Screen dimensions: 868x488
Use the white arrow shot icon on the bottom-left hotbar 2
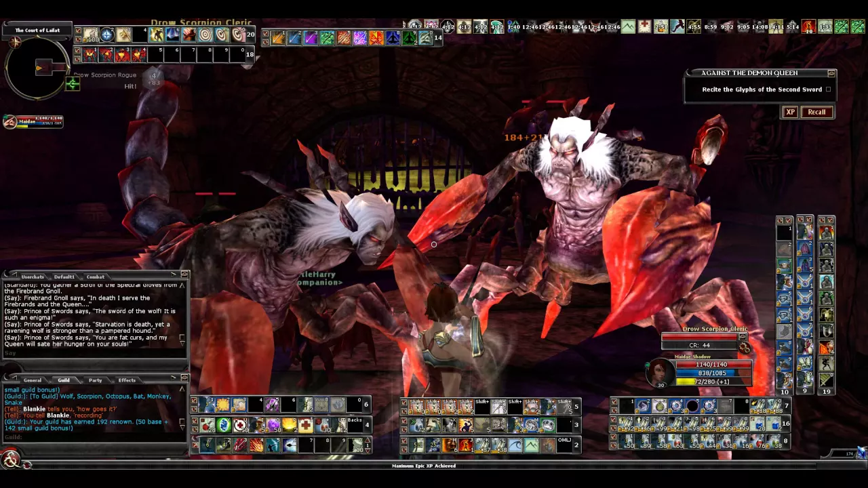289,445
